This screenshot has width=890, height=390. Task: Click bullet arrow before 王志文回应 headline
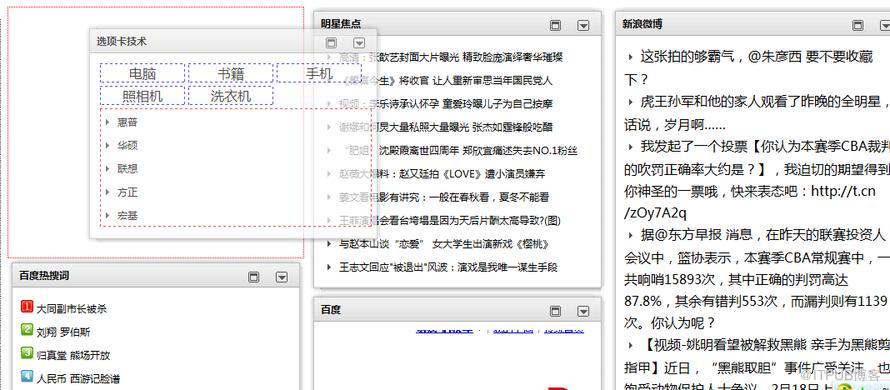tap(329, 267)
